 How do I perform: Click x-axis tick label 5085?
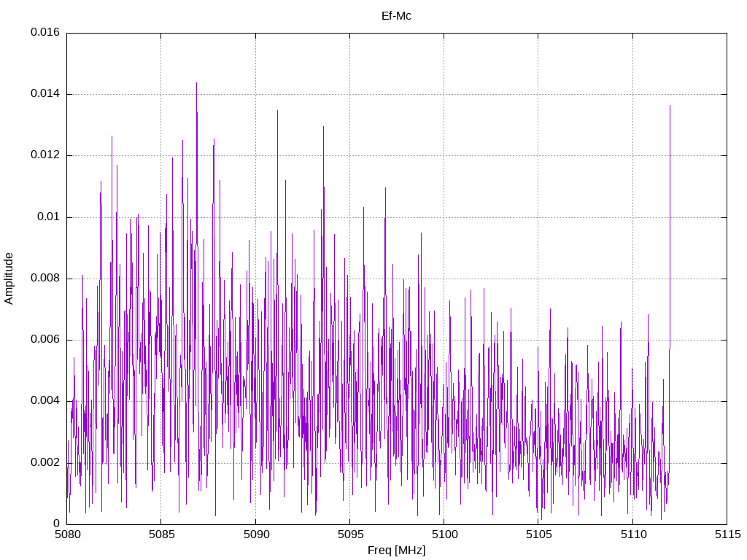(161, 534)
